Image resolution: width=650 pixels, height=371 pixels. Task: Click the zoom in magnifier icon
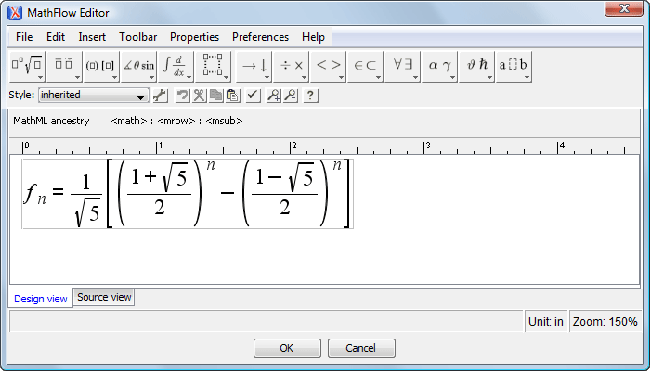[273, 96]
